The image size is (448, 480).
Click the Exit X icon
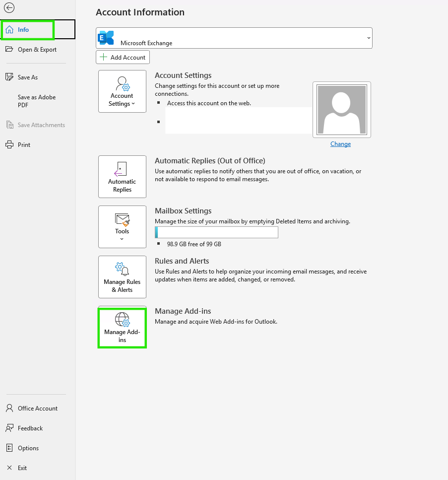point(9,468)
